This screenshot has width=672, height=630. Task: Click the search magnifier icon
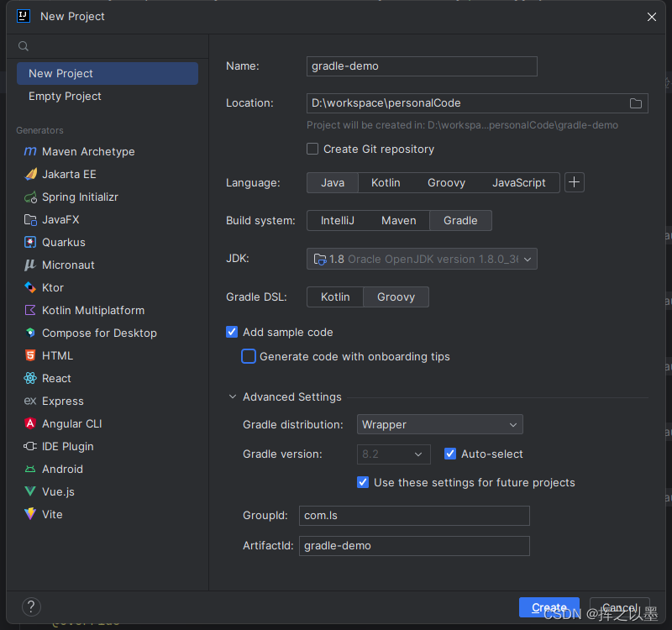[x=24, y=46]
